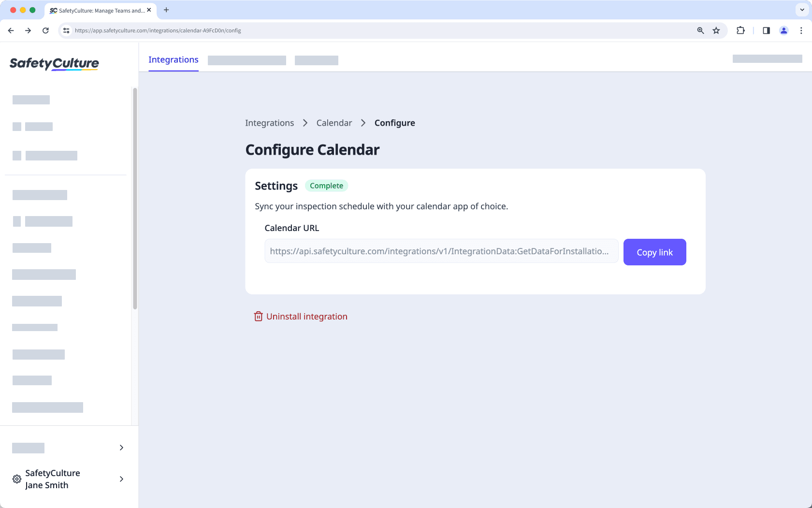Expand the Jane Smith account chevron

pos(121,479)
